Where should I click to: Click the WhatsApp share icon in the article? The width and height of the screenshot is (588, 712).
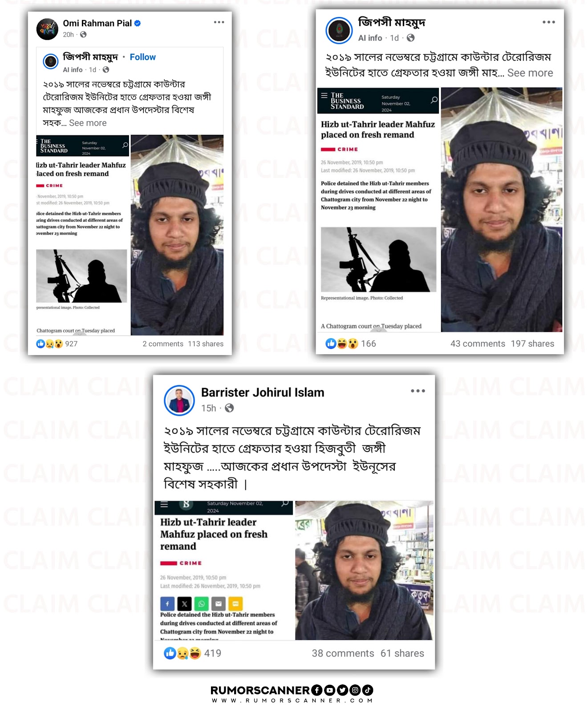(201, 603)
